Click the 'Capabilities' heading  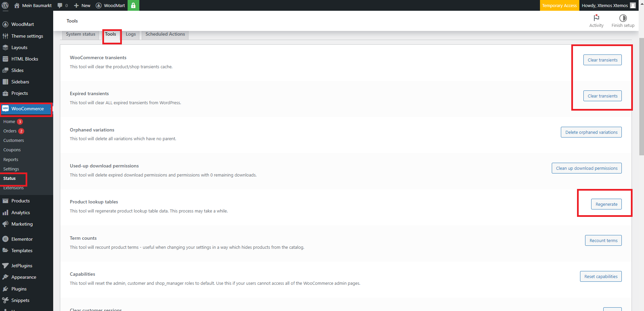tap(82, 274)
